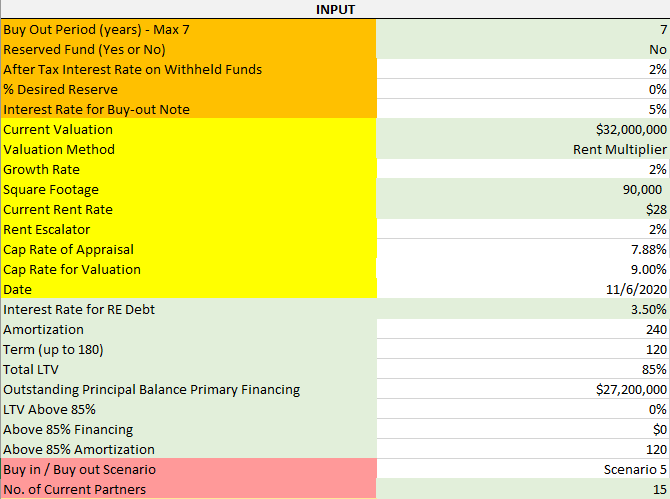Click the Interest Rate for RE Debt value
Image resolution: width=670 pixels, height=499 pixels.
coord(523,309)
